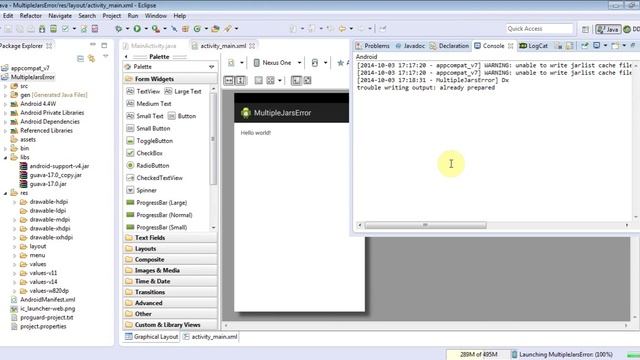Select the appcompat_v7 project
This screenshot has height=360, width=640.
(30, 68)
